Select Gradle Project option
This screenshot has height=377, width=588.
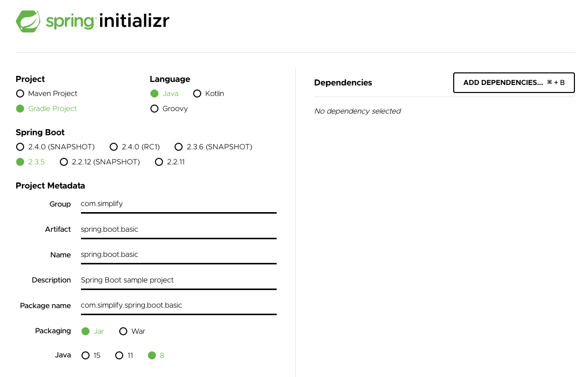tap(20, 109)
